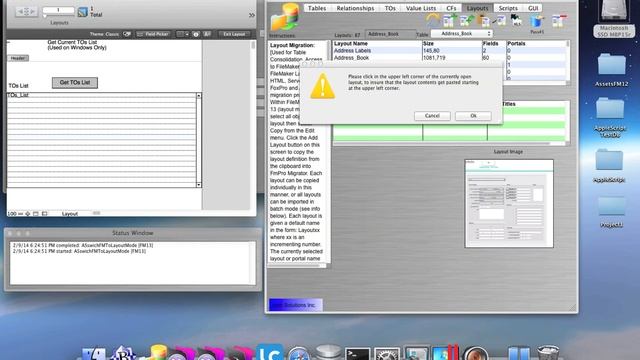Viewport: 640px width, 360px height.
Task: Click the Status Window log text area
Action: point(133,263)
